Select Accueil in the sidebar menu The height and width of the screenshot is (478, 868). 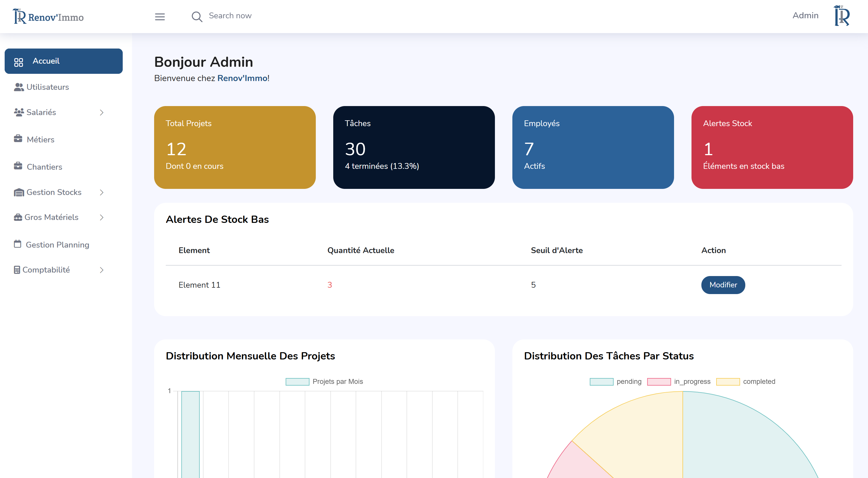(46, 61)
